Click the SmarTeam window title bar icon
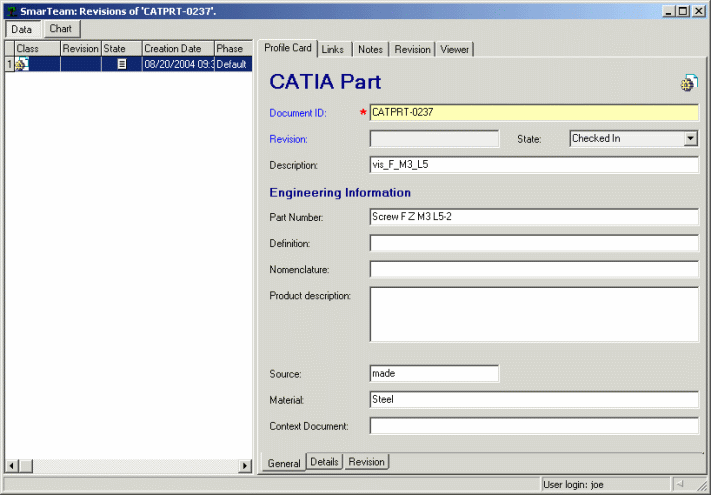 (10, 10)
